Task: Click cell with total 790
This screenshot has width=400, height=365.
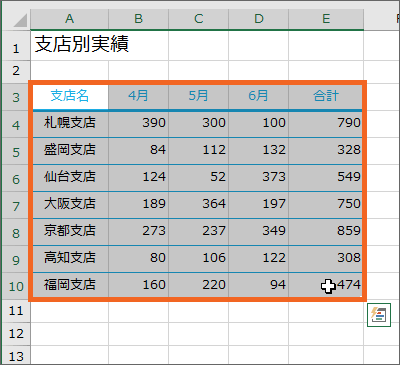Action: pos(325,124)
